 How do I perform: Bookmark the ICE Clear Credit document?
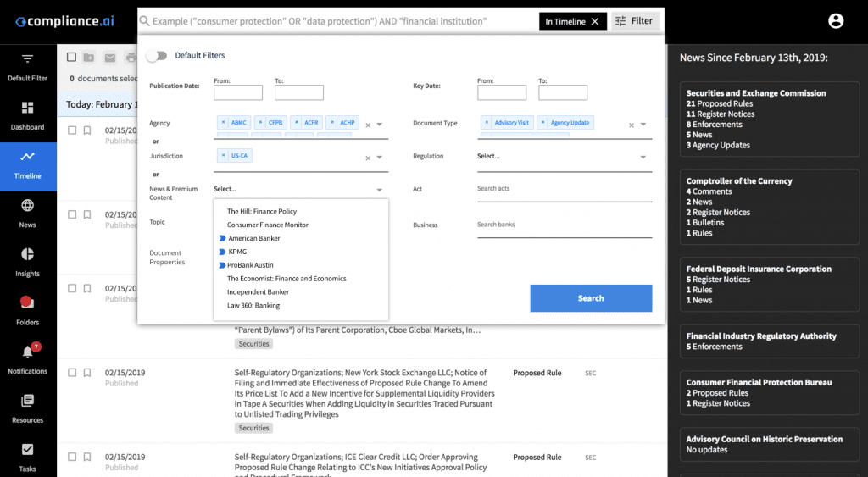pyautogui.click(x=87, y=457)
